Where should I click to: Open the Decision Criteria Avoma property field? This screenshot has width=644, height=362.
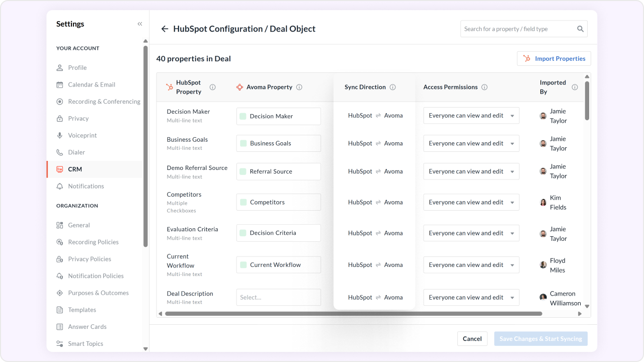(x=279, y=233)
